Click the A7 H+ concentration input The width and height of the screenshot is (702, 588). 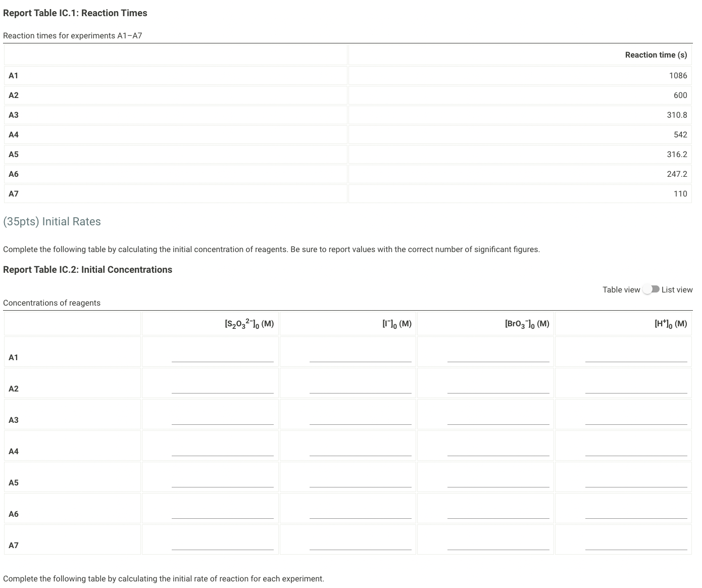[636, 544]
